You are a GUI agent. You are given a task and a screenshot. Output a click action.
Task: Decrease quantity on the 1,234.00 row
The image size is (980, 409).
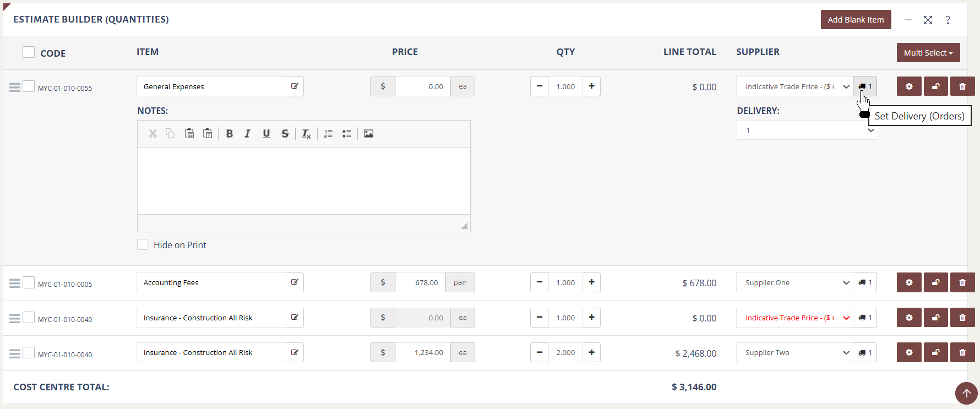pyautogui.click(x=540, y=353)
